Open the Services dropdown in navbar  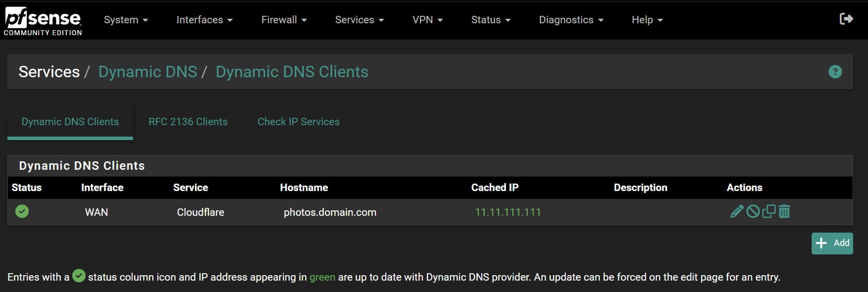(360, 20)
